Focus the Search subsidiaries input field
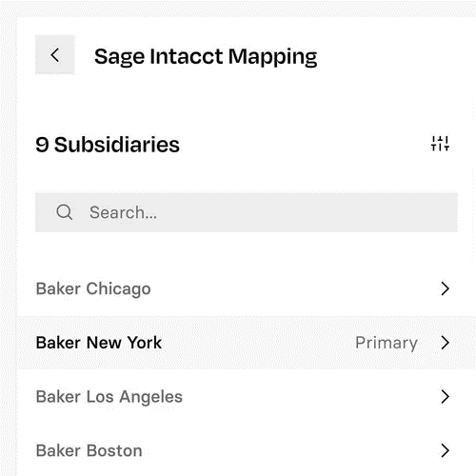Viewport: 476px width, 476px height. click(247, 212)
